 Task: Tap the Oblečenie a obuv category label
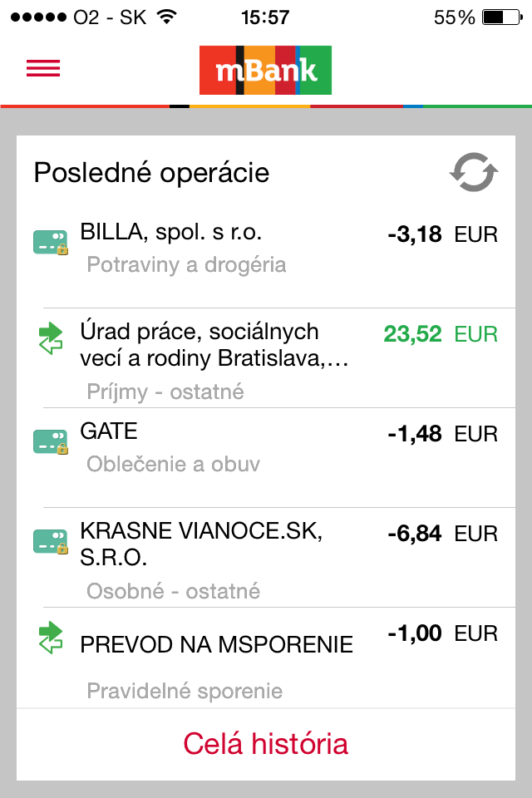coord(173,464)
